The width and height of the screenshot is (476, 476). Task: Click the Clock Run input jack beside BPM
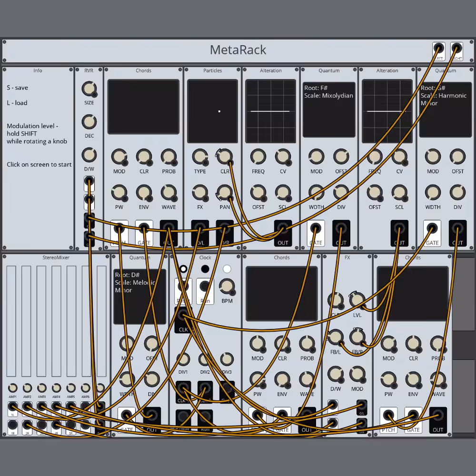205,286
